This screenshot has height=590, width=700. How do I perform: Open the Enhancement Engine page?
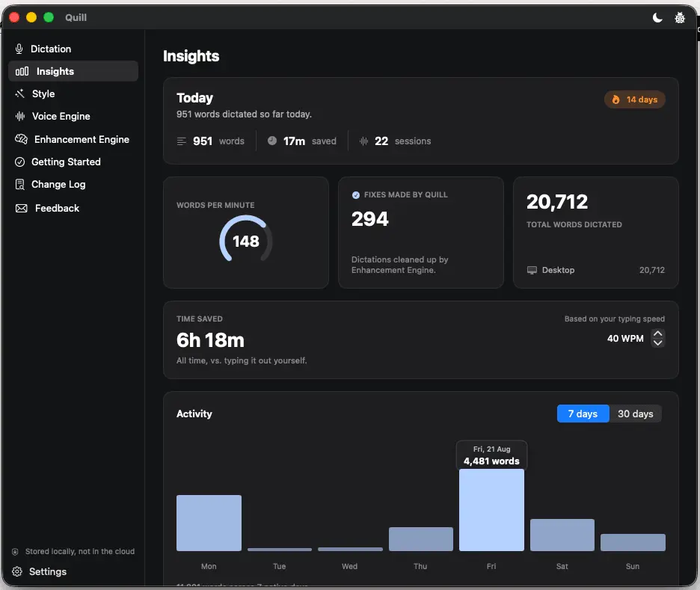pyautogui.click(x=73, y=139)
